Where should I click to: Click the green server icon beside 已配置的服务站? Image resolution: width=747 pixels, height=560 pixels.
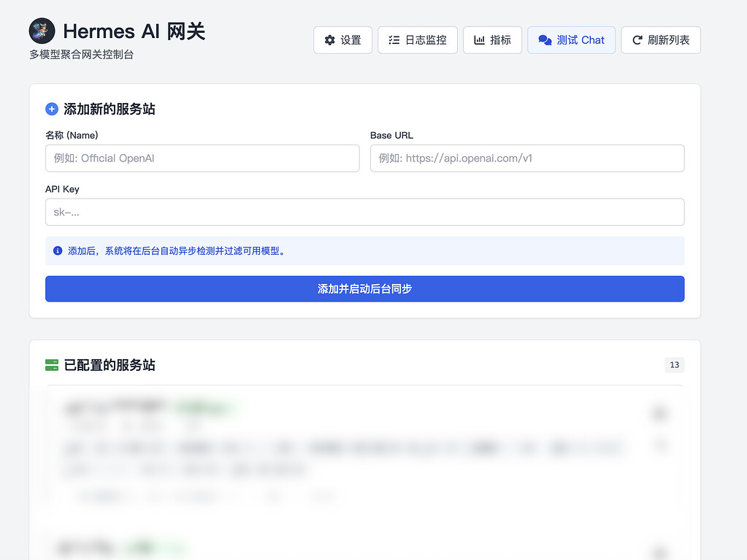click(52, 365)
